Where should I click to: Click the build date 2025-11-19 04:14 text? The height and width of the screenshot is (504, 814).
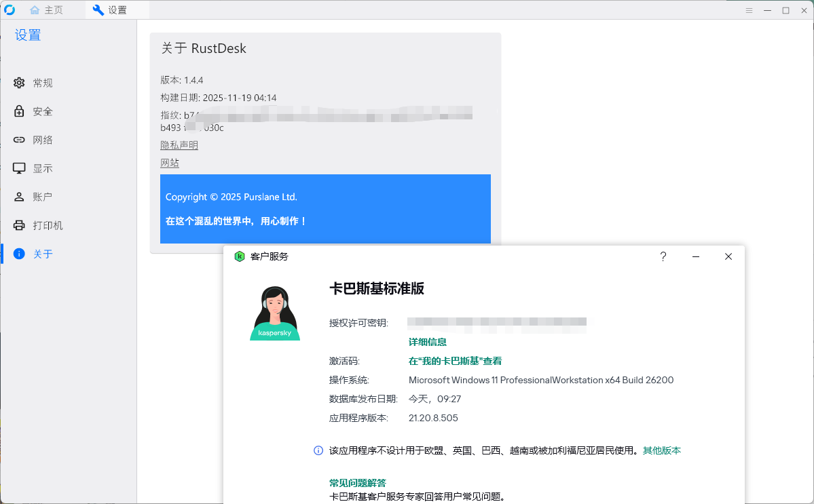[x=240, y=98]
